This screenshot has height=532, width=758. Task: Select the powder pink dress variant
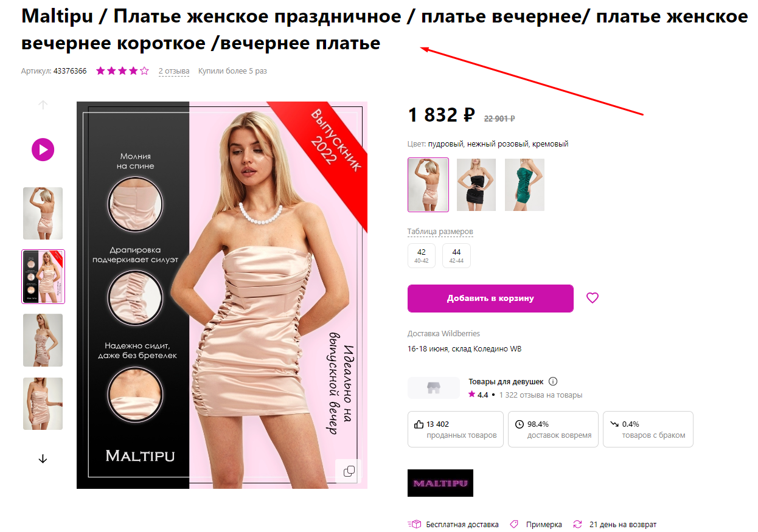(x=428, y=185)
